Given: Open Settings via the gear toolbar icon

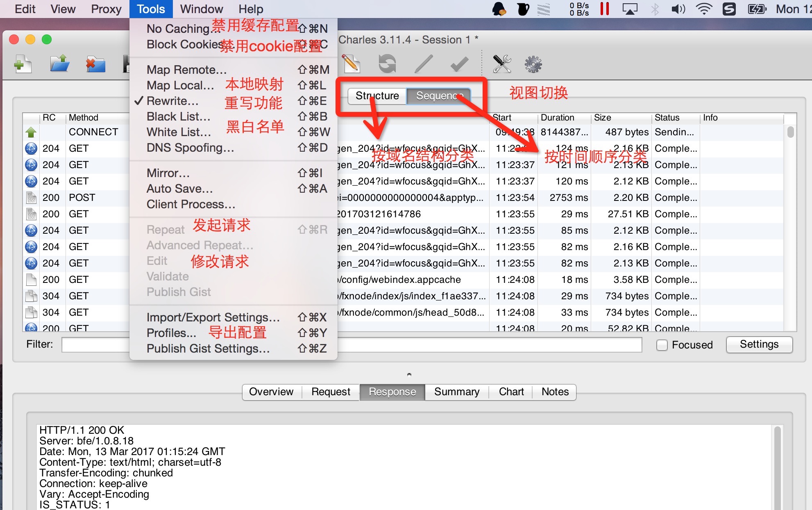Looking at the screenshot, I should pyautogui.click(x=533, y=64).
